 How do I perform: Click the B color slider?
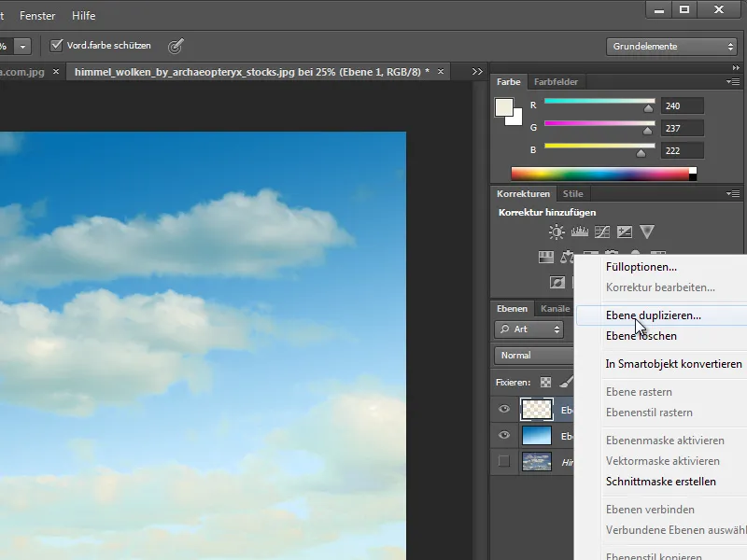click(x=599, y=146)
